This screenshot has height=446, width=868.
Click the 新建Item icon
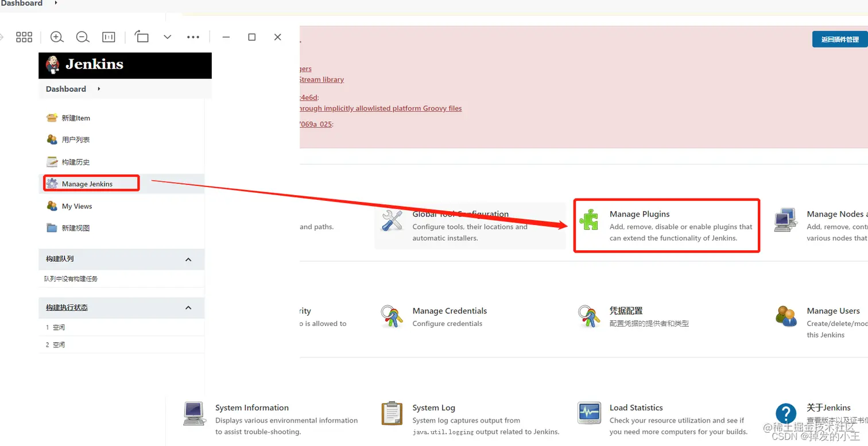pos(52,118)
